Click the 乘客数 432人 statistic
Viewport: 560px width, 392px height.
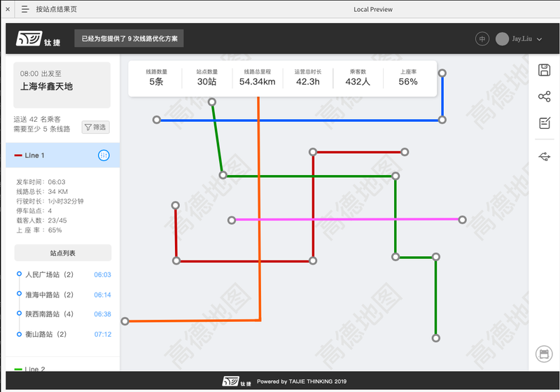[x=358, y=78]
